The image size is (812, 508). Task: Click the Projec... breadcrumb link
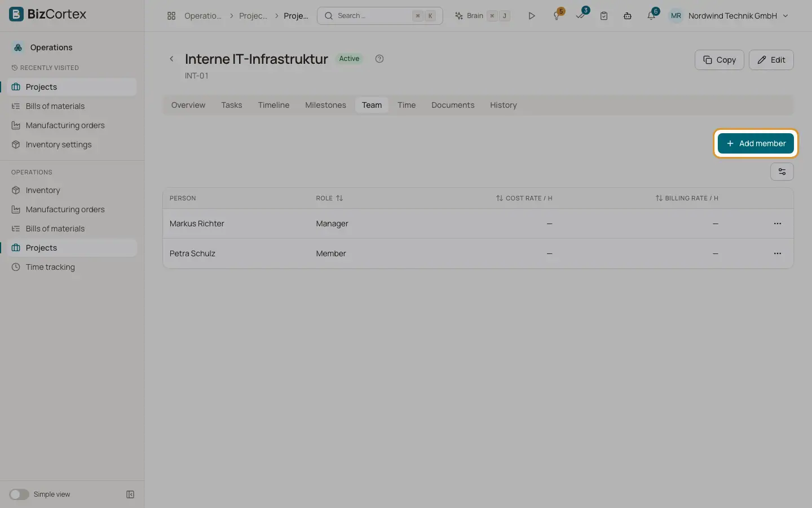(253, 16)
